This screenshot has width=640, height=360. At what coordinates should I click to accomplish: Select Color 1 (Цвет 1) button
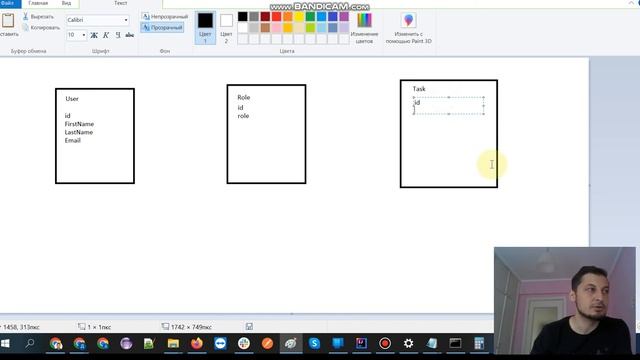pyautogui.click(x=205, y=28)
